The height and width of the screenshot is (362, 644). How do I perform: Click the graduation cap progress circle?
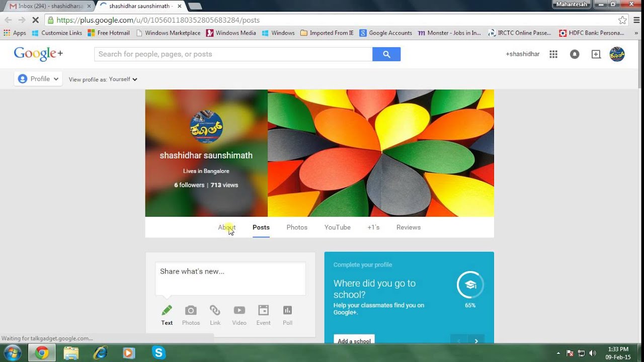coord(470,285)
